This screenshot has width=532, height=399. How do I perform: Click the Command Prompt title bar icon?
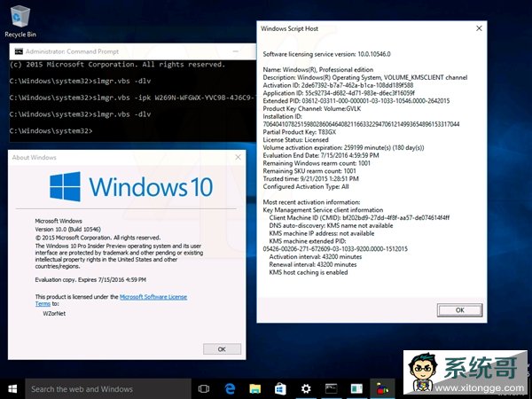point(19,51)
